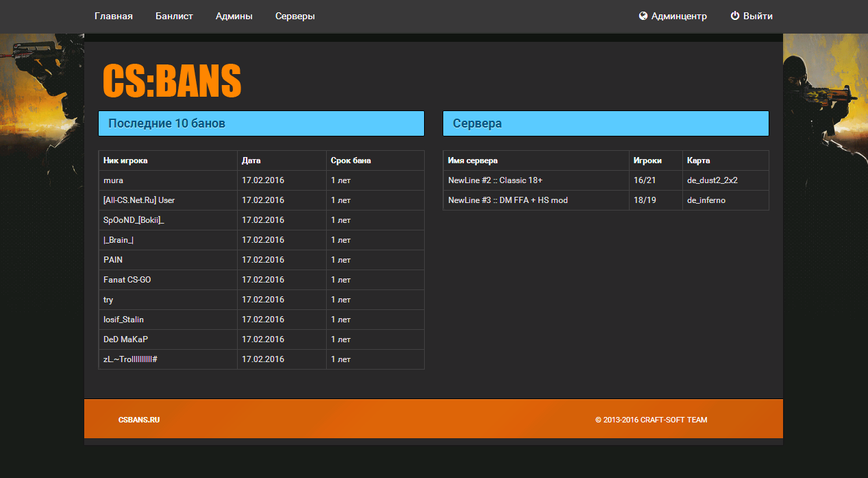
Task: Open the Банлист page
Action: coord(174,16)
